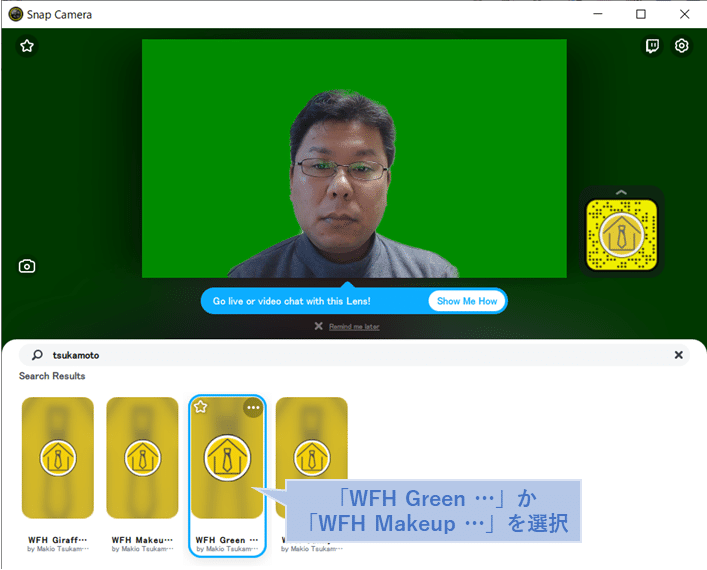Screen dimensions: 707x570
Task: Focus the search field containing tsukamoto
Action: [x=354, y=355]
